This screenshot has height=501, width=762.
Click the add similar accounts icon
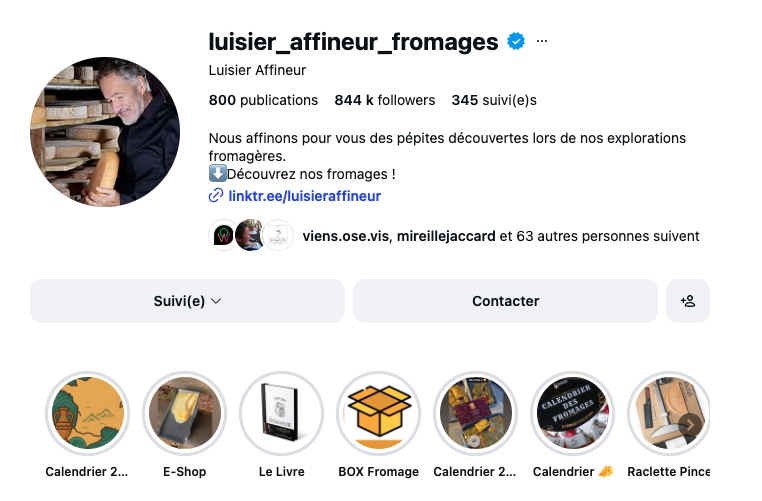688,301
